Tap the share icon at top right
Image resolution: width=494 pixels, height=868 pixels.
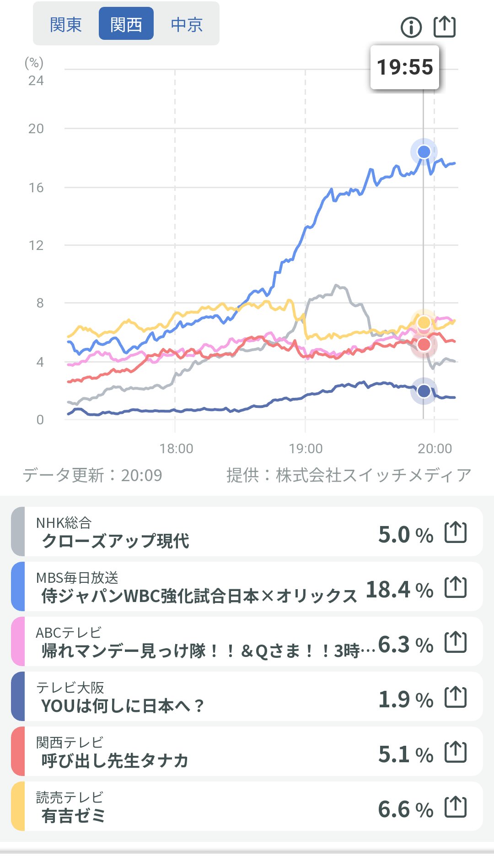444,27
